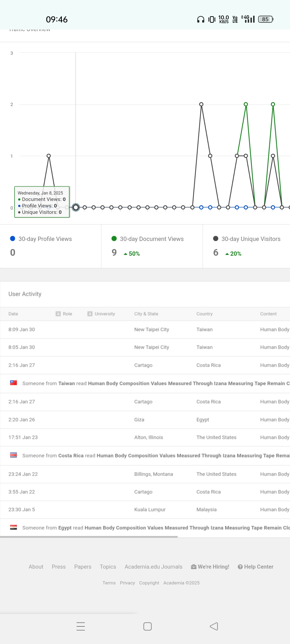Click the first green document views peak
The image size is (290, 644).
click(x=246, y=104)
